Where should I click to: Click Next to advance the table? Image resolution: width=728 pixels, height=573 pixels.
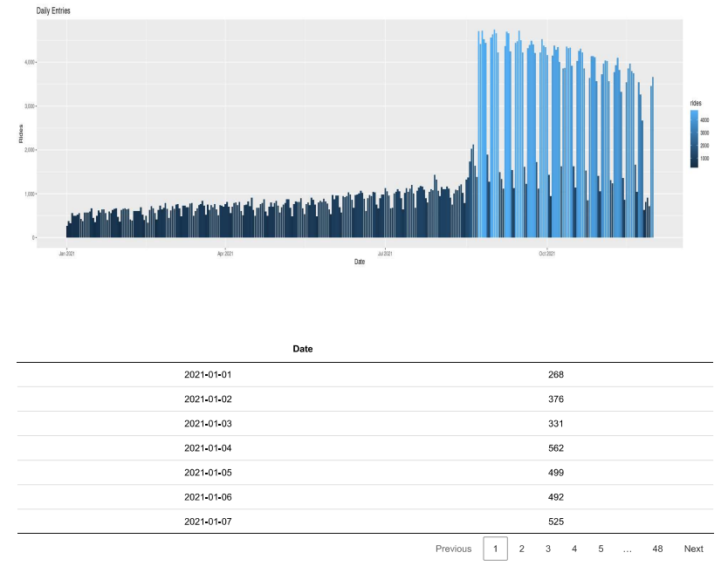[x=694, y=549]
